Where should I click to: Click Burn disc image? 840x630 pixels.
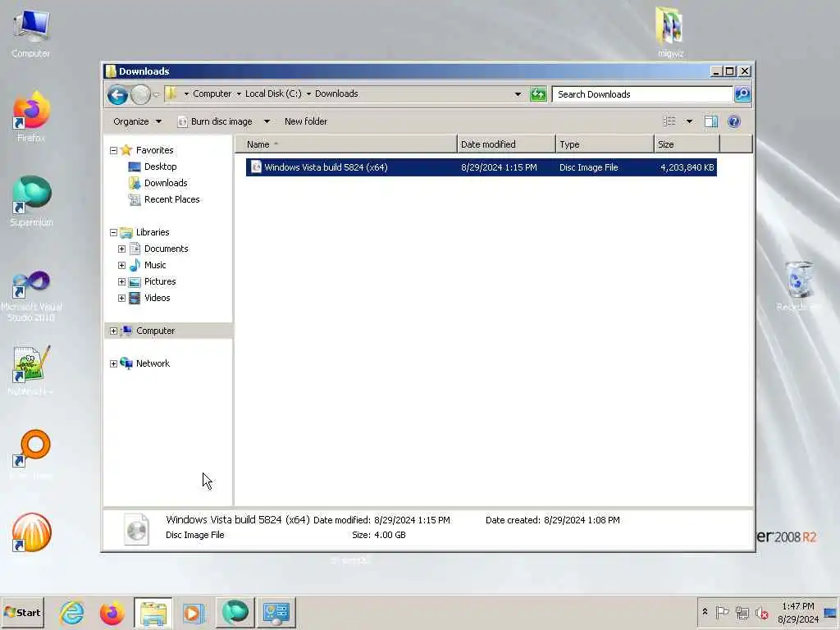point(216,121)
